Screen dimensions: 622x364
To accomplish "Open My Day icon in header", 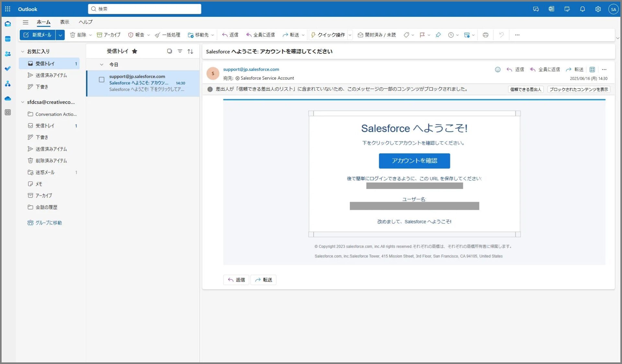I will pos(567,9).
